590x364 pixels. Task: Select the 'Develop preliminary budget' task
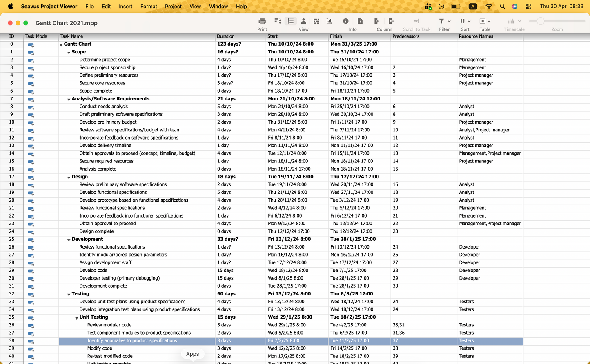[x=108, y=122]
